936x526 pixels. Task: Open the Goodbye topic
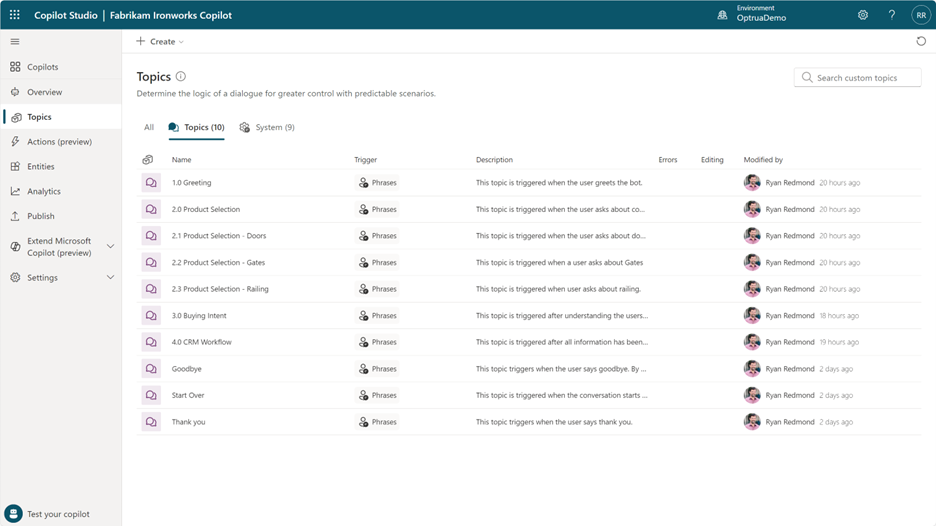pyautogui.click(x=187, y=368)
